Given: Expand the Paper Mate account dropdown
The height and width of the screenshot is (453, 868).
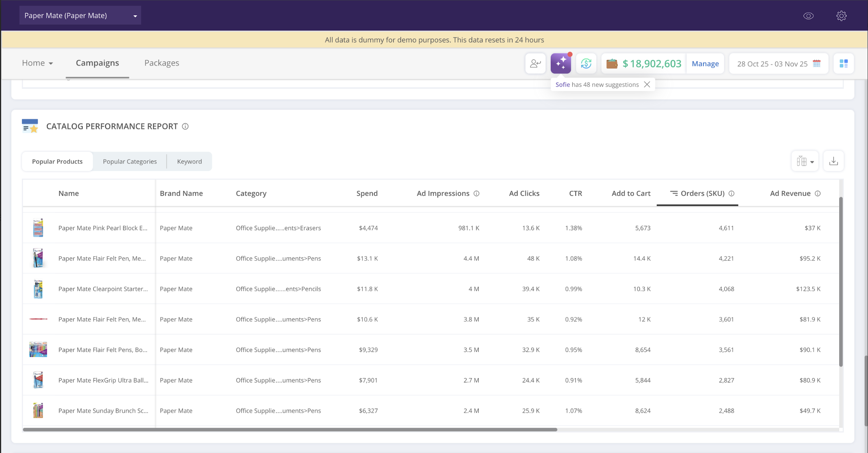Looking at the screenshot, I should tap(80, 16).
